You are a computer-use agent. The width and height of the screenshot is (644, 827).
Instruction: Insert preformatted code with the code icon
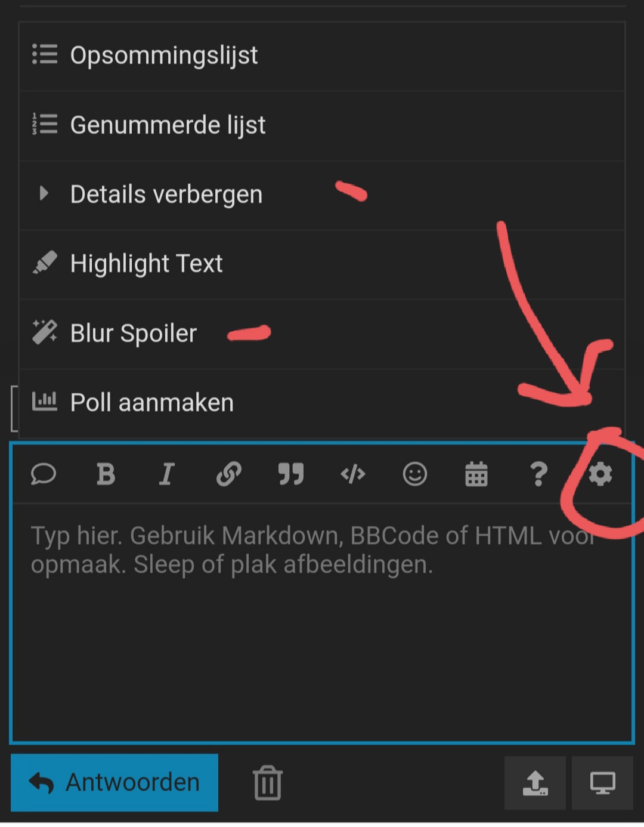click(x=353, y=474)
